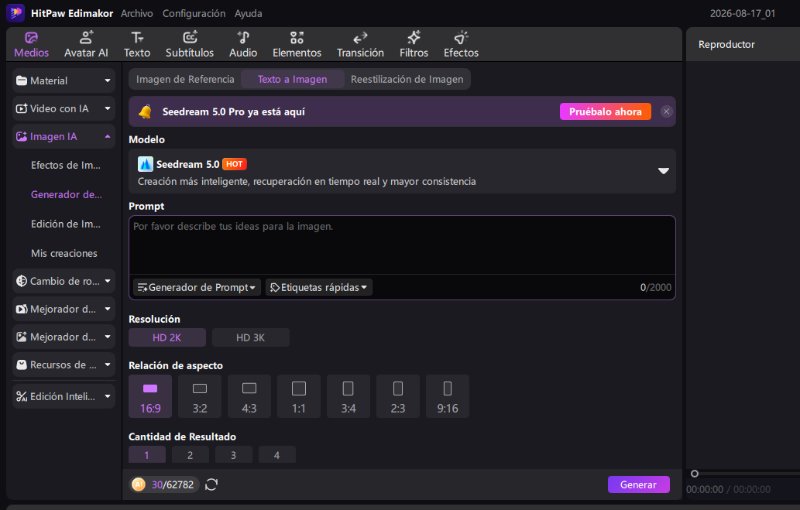Image resolution: width=800 pixels, height=510 pixels.
Task: Set result quantity to 4
Action: pyautogui.click(x=277, y=455)
